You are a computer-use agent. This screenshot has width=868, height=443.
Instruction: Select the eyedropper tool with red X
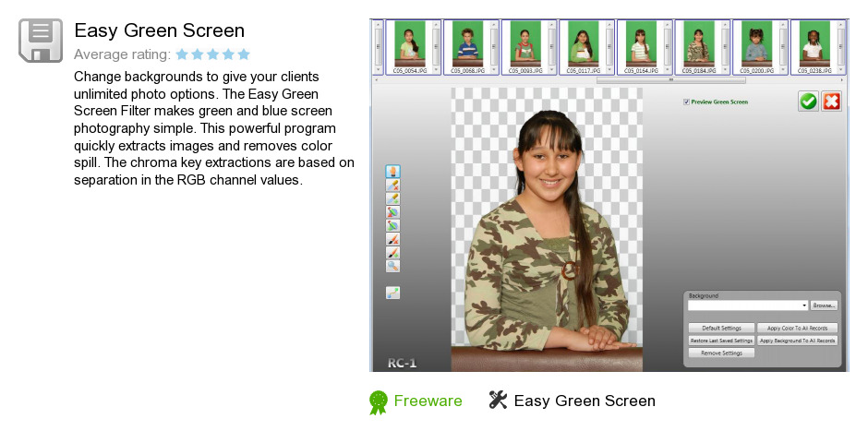point(392,186)
